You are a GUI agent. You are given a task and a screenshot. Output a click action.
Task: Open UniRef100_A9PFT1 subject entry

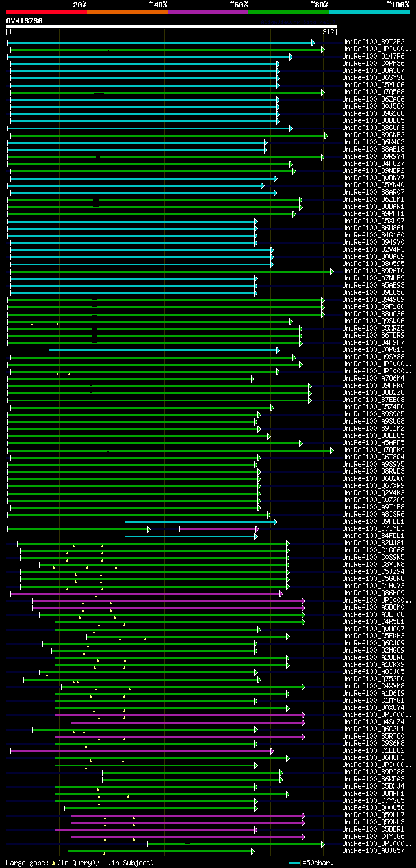click(374, 214)
